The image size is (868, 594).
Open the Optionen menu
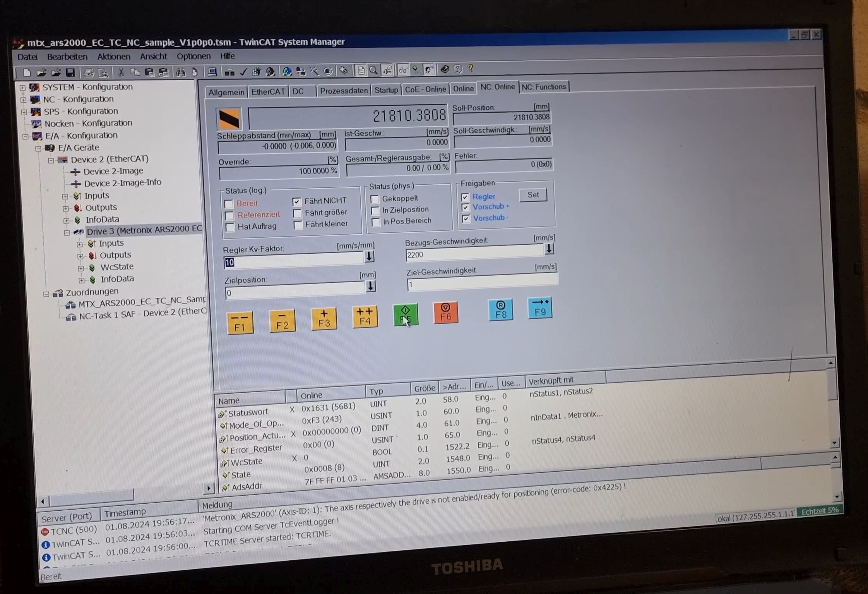click(193, 56)
